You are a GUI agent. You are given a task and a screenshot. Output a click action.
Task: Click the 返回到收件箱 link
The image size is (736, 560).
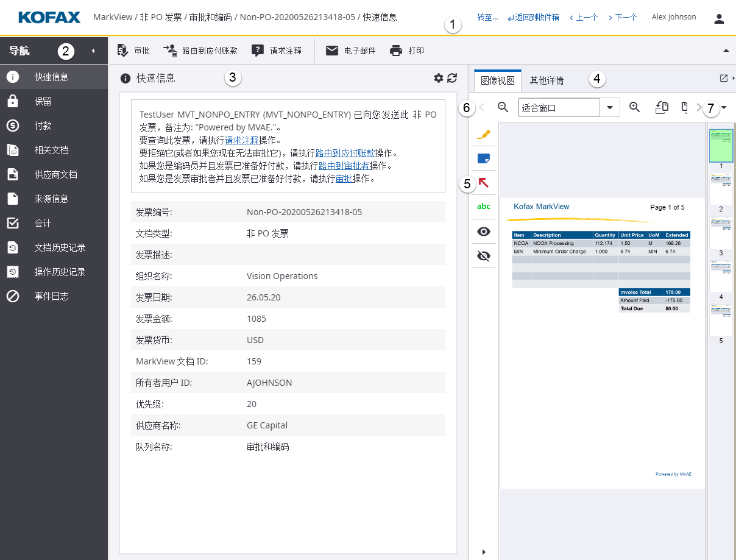coord(533,17)
